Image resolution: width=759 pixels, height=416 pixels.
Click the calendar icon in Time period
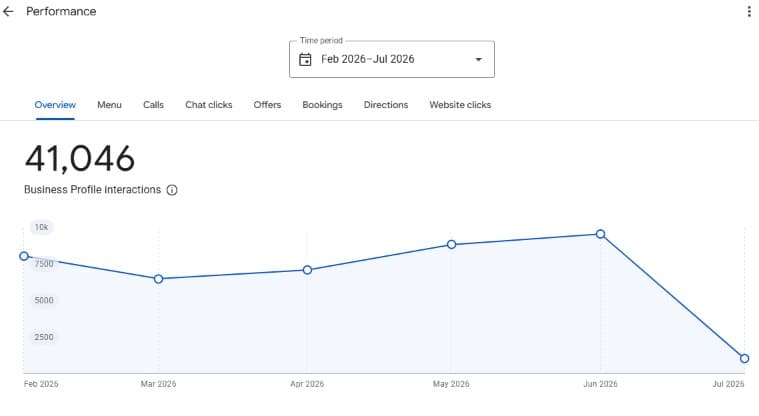click(x=305, y=59)
